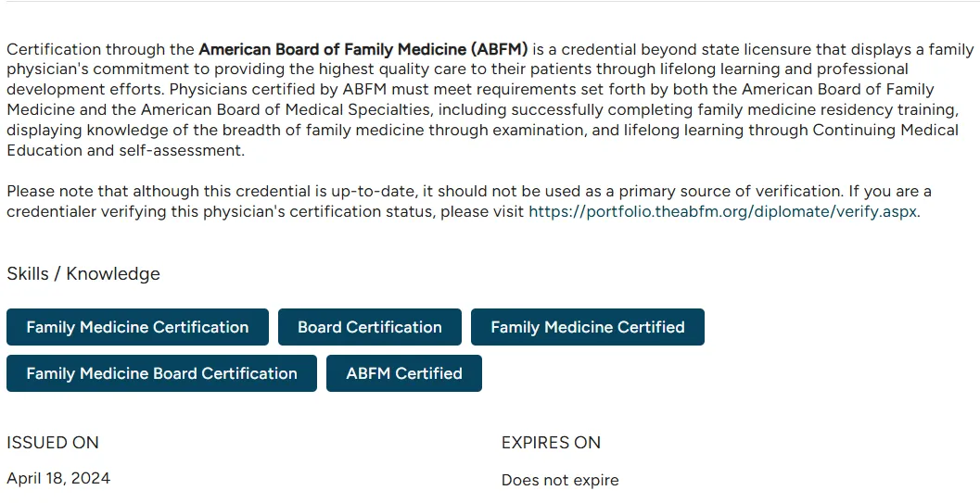The image size is (980, 503).
Task: Click the April 18, 2024 issue date
Action: (58, 478)
